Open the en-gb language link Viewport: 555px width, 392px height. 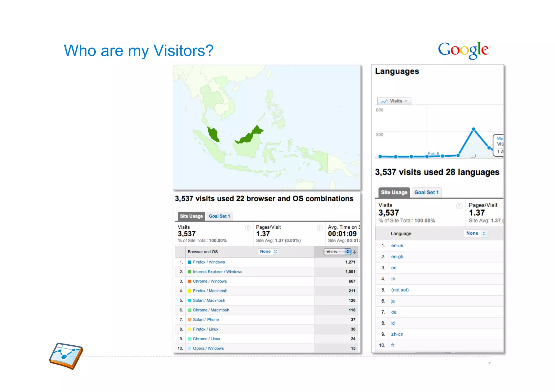point(397,257)
